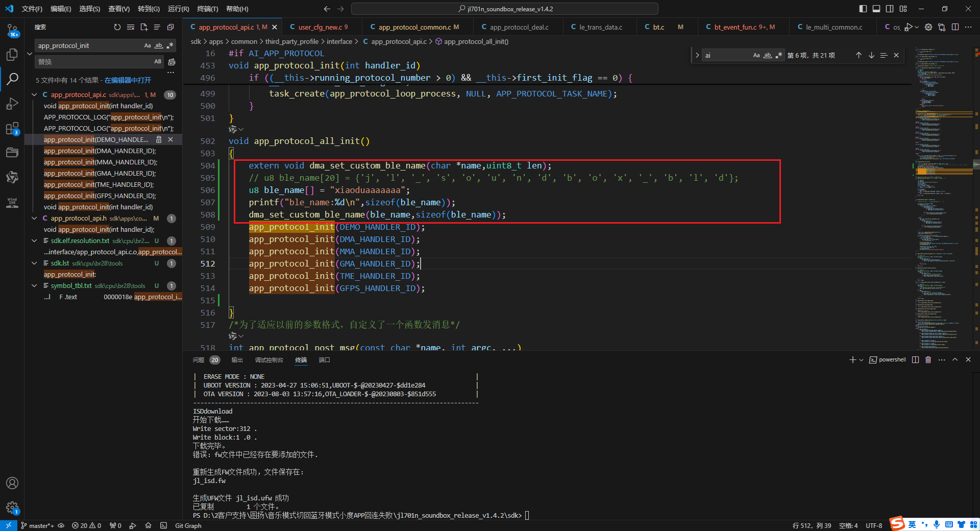Open the Explorer files view
The image size is (980, 531).
(x=12, y=55)
